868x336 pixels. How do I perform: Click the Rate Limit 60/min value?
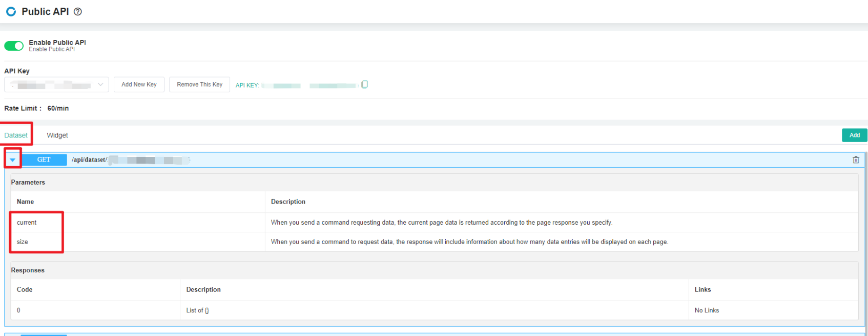click(58, 108)
